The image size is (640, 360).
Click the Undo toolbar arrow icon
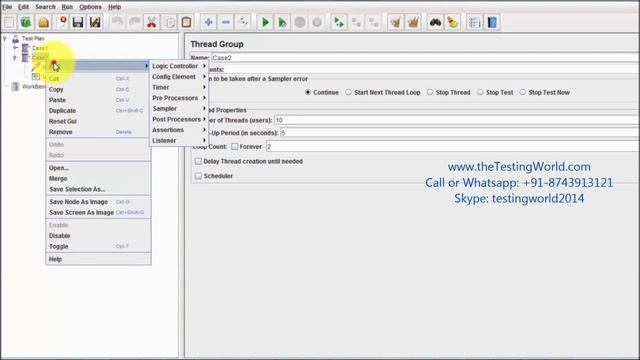[x=118, y=22]
